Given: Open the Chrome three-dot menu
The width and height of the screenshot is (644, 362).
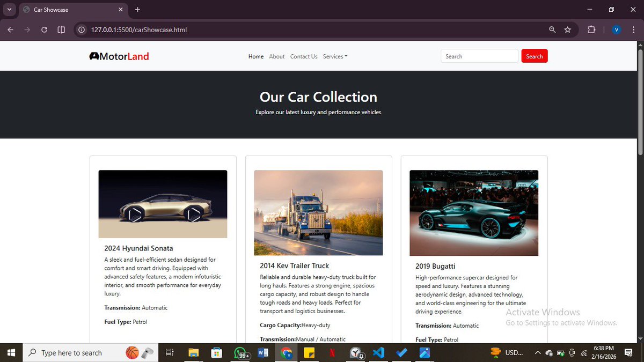Looking at the screenshot, I should (x=634, y=30).
